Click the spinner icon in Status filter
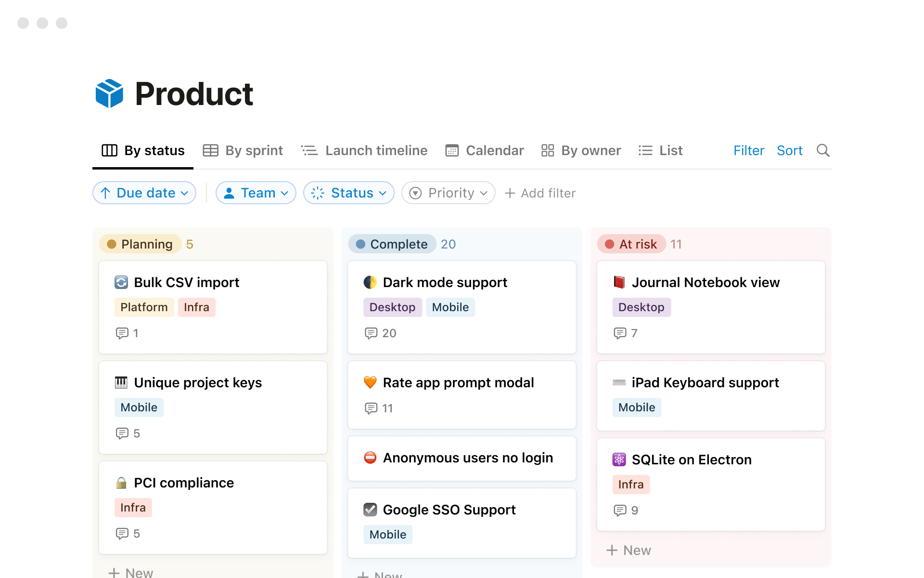Image resolution: width=924 pixels, height=578 pixels. [318, 193]
